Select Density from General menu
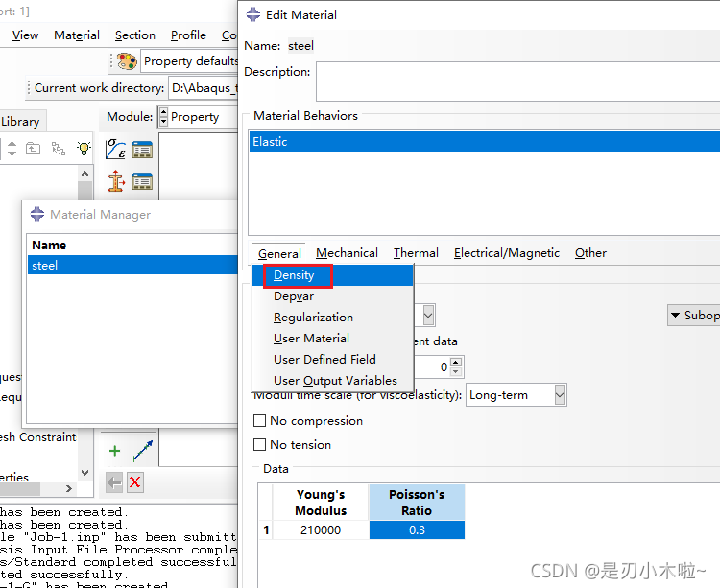The height and width of the screenshot is (588, 720). 333,275
